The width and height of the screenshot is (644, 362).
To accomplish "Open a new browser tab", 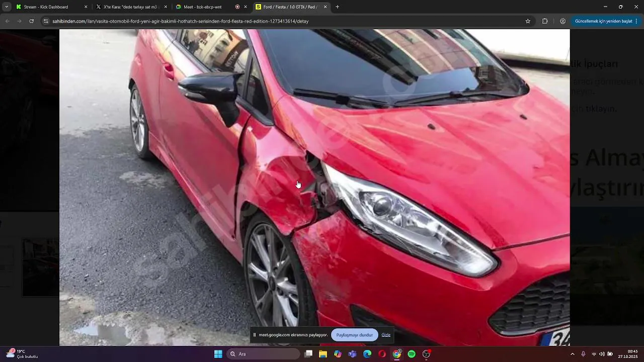I will [x=337, y=7].
